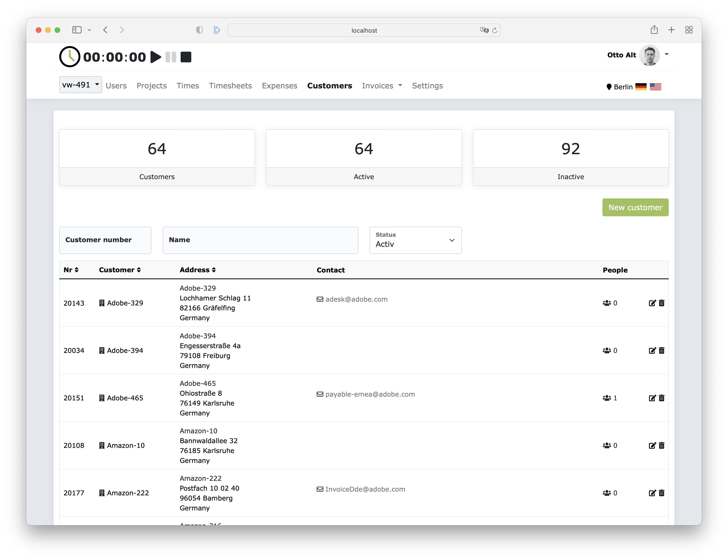
Task: Email payable-emea@adobe.com contact link
Action: (x=370, y=394)
